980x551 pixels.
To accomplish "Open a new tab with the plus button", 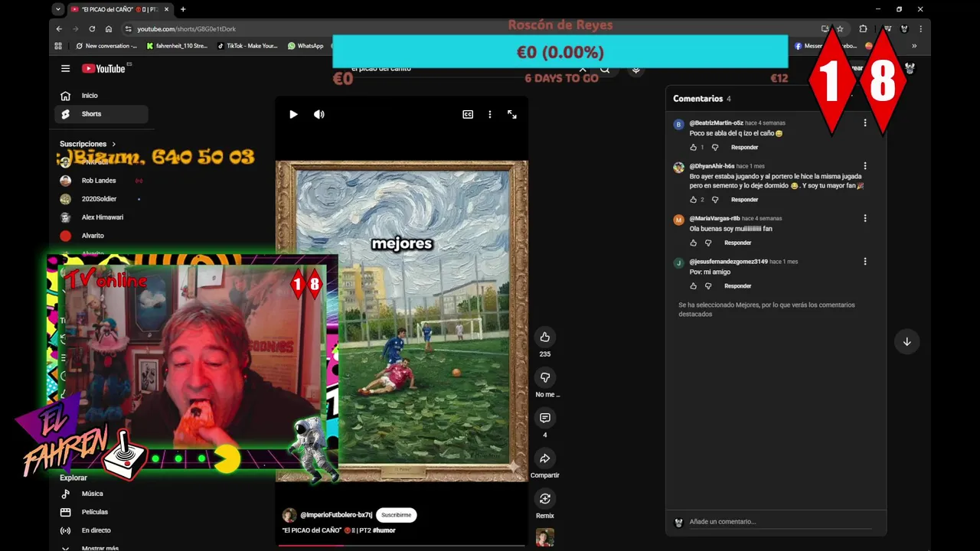I will 183,9.
